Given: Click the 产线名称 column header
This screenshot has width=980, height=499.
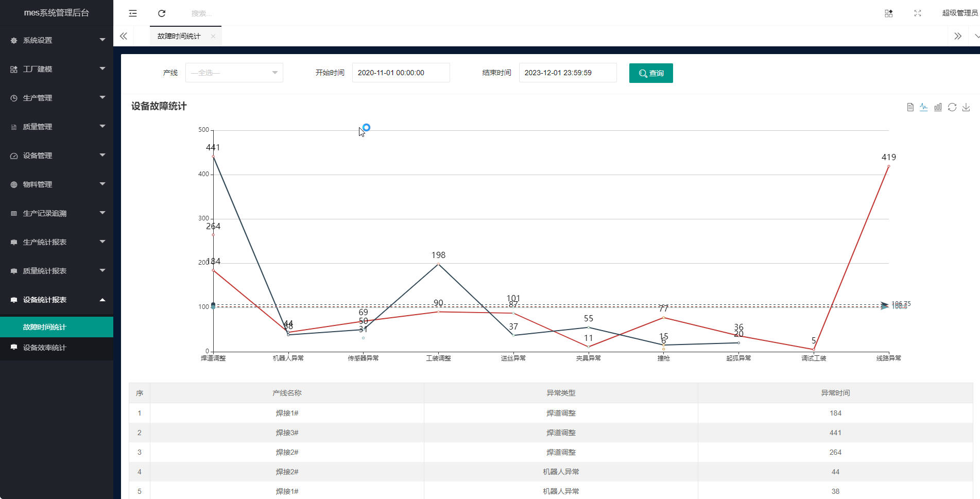Looking at the screenshot, I should (287, 393).
